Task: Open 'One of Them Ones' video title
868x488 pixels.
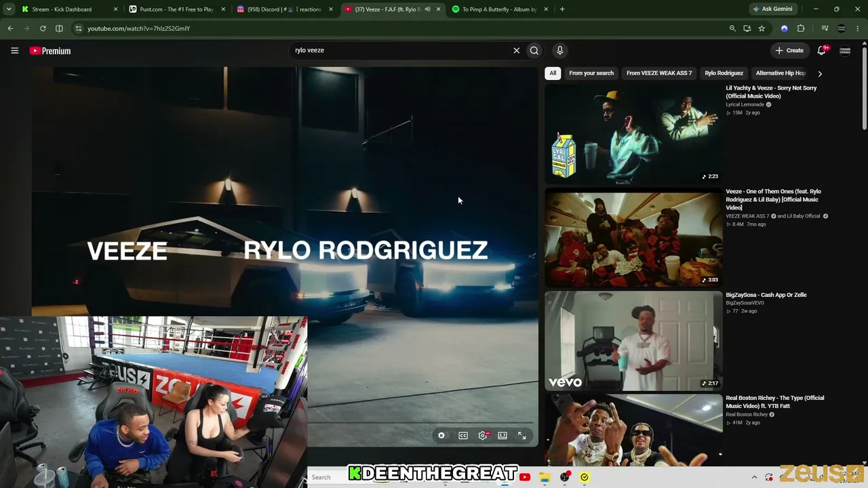Action: click(773, 199)
